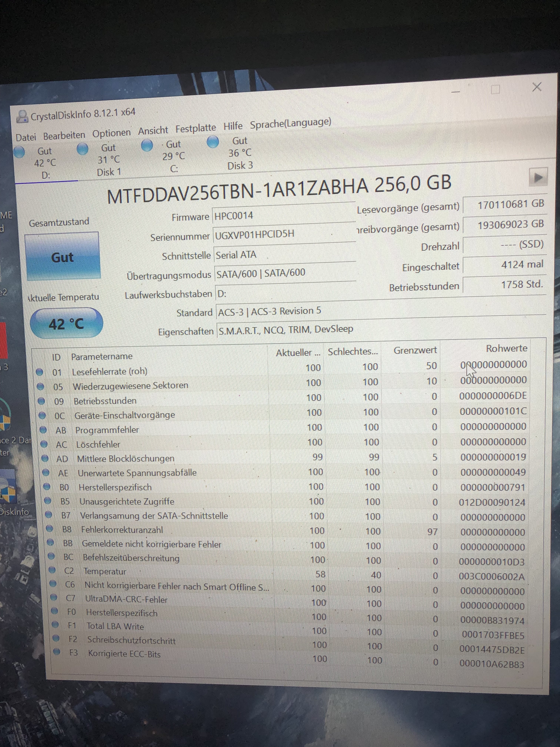Click raw value 012D00090124
This screenshot has width=560, height=747.
[x=492, y=502]
